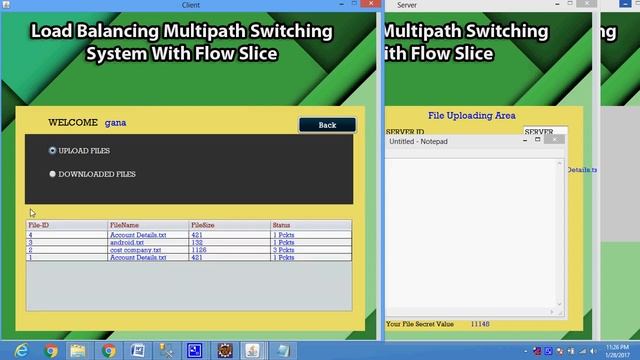Click the SERVER ID input field
This screenshot has width=640, height=360.
click(545, 131)
